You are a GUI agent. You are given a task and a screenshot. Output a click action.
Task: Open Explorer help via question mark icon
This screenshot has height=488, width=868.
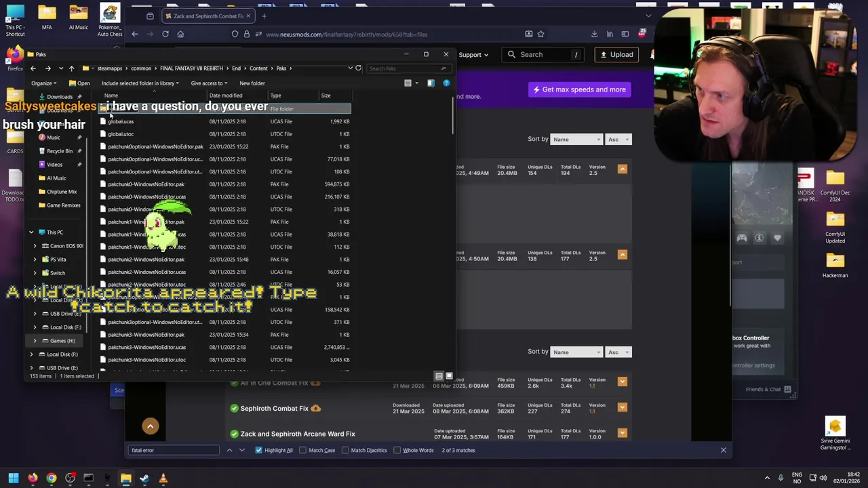click(446, 83)
